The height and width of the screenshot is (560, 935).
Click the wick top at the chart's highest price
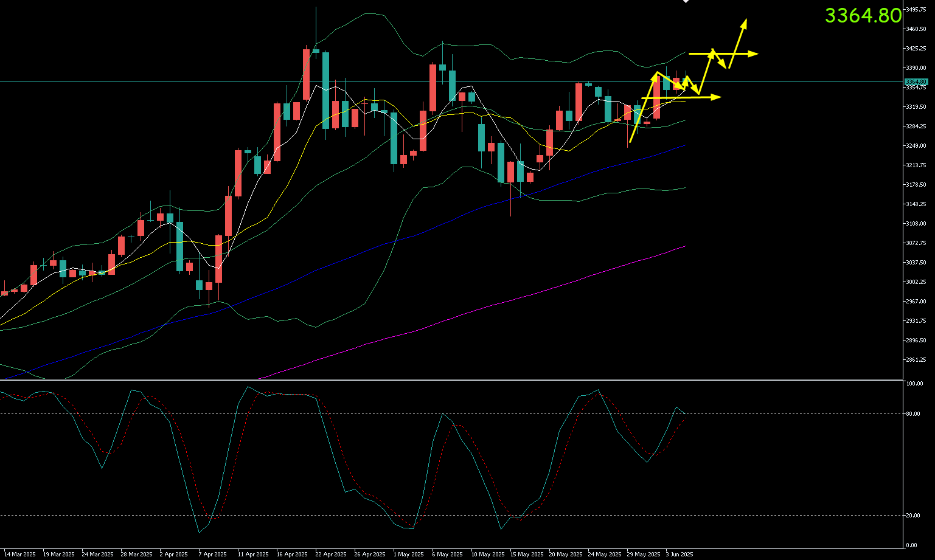point(316,8)
